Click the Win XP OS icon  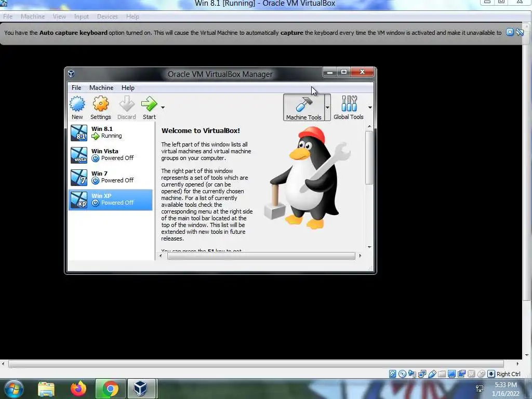click(x=79, y=200)
